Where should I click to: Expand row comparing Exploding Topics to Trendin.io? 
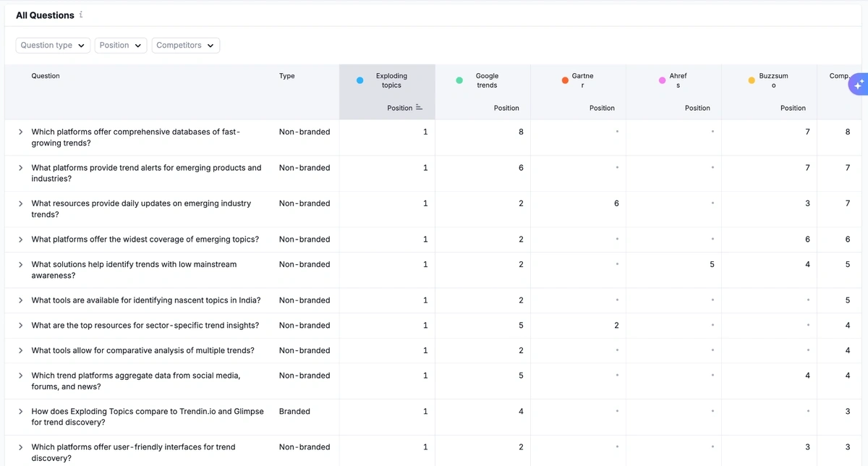20,411
